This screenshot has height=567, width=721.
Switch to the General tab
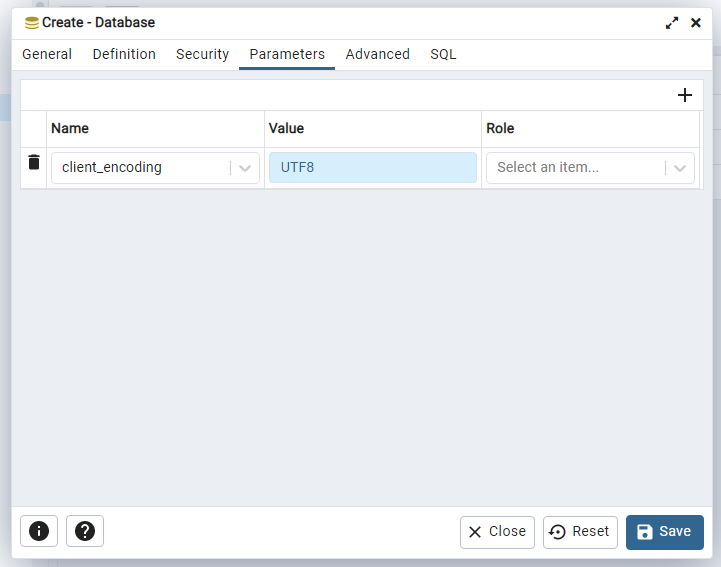pyautogui.click(x=47, y=55)
